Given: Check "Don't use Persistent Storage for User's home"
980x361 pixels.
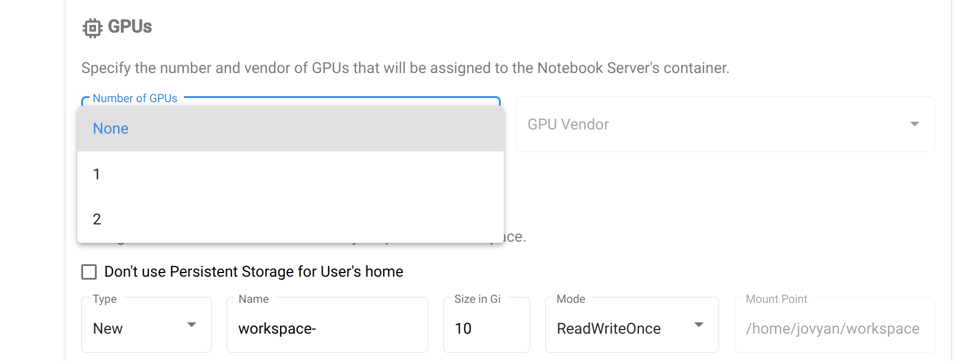Looking at the screenshot, I should pos(88,271).
